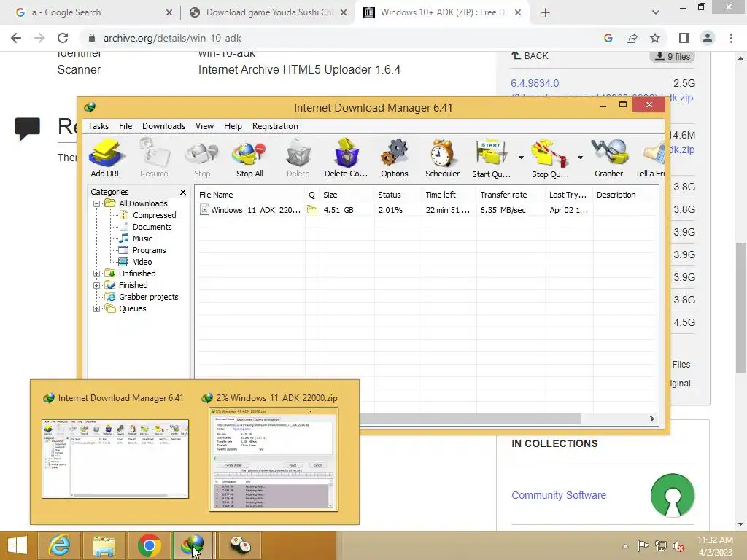Bookmark this page with the star icon

655,38
